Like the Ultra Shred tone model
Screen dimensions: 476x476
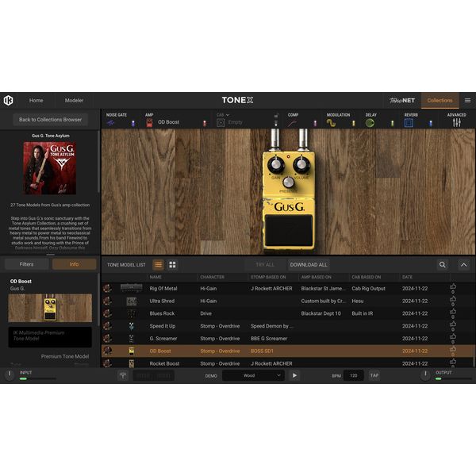click(453, 299)
